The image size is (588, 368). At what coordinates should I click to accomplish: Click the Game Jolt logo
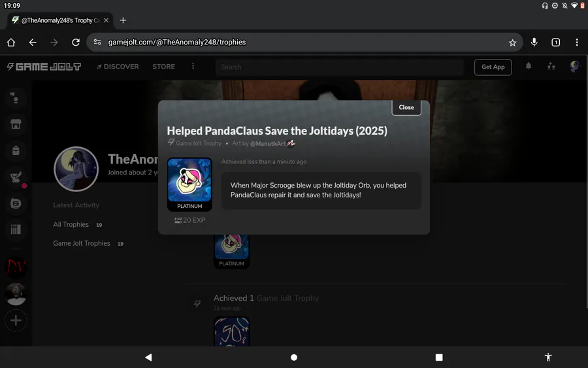tap(44, 67)
